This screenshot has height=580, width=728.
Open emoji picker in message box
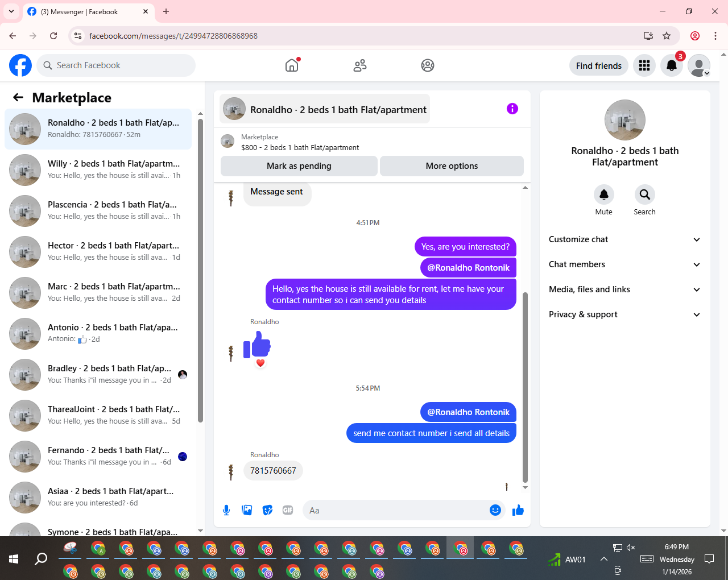click(x=495, y=510)
